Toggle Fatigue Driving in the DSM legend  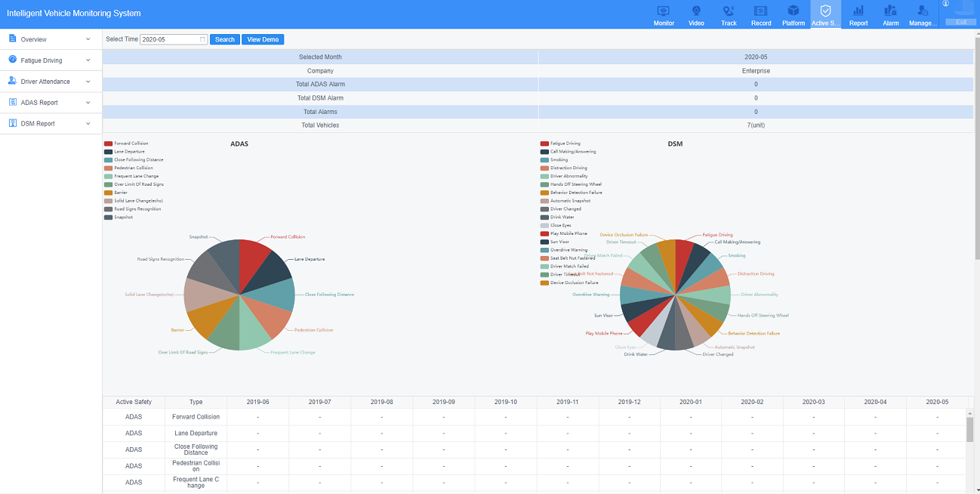[560, 144]
